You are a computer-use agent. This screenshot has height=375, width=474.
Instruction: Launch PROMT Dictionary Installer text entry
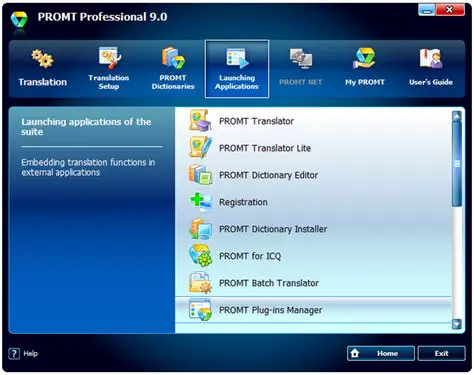tap(273, 229)
